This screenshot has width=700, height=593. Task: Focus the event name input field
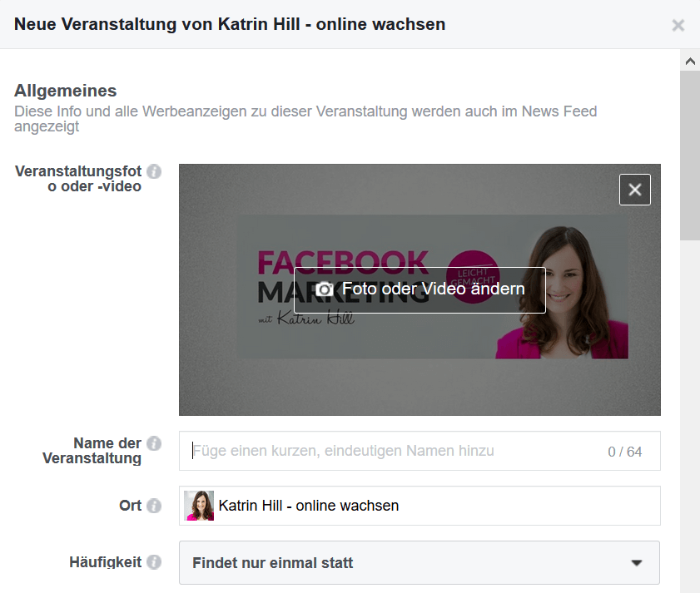(x=420, y=451)
